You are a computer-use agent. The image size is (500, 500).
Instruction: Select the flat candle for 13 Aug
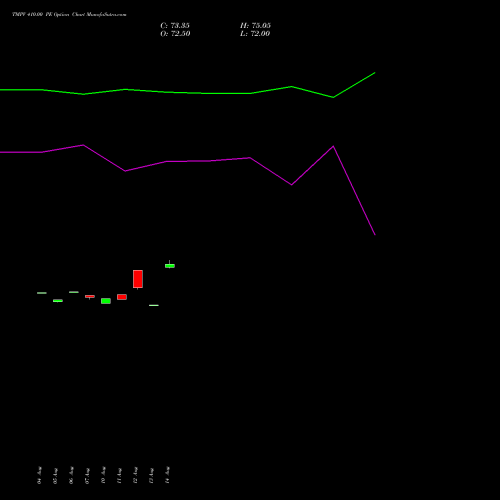click(x=154, y=305)
